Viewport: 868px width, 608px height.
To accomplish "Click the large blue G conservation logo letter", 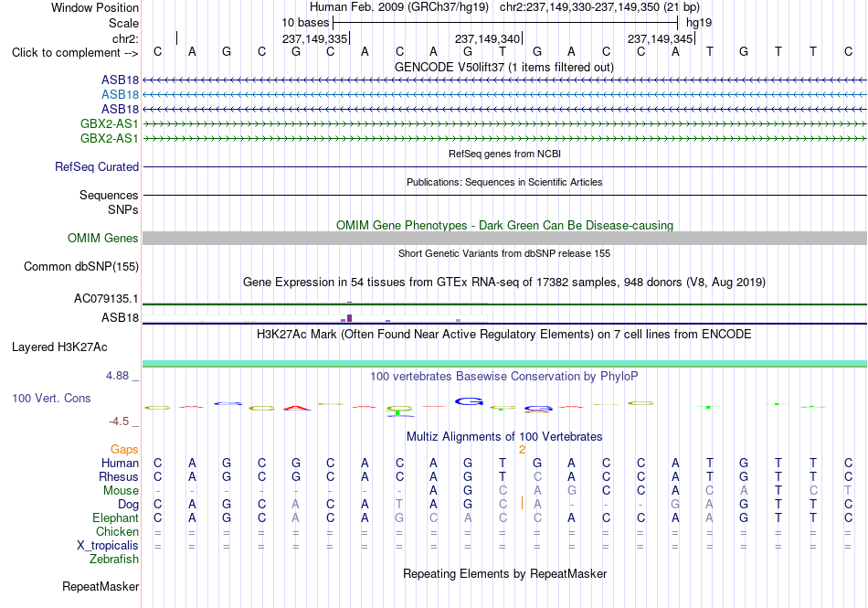I will pos(469,401).
